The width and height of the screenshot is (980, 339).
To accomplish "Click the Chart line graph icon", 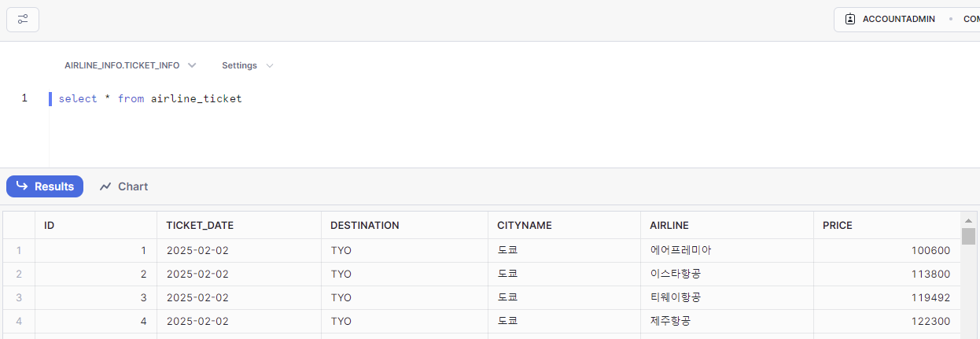I will (105, 186).
